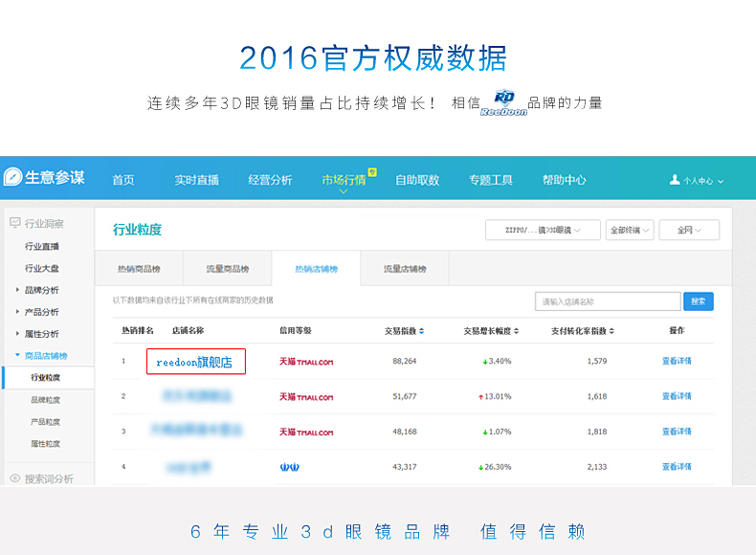Click the user profile person icon
Image resolution: width=756 pixels, height=555 pixels.
675,180
